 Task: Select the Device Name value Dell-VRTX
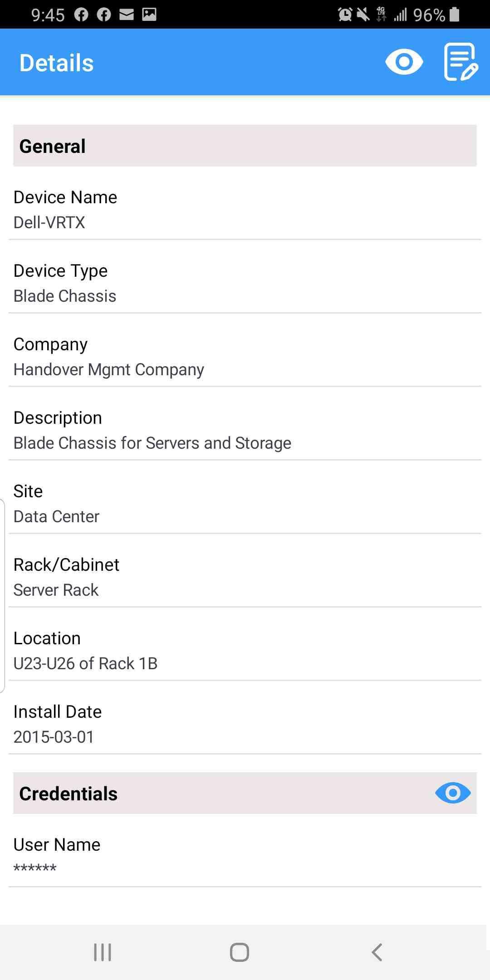(49, 222)
